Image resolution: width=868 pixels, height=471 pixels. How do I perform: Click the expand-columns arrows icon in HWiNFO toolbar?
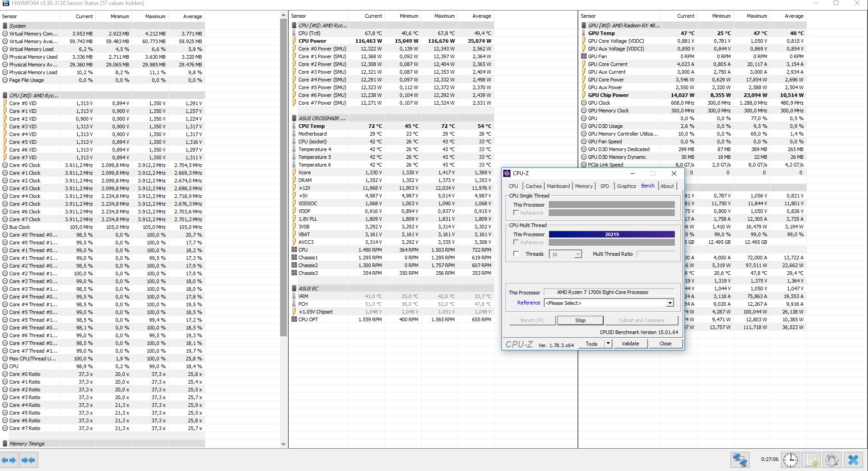(x=9, y=460)
